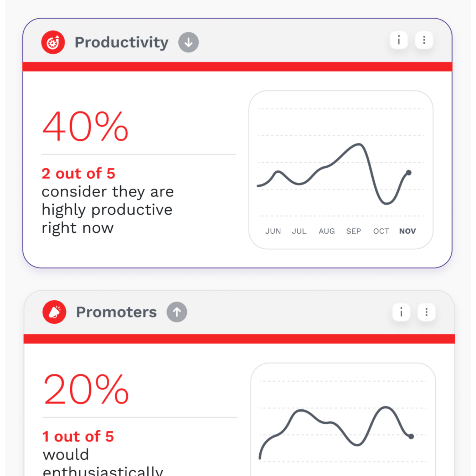This screenshot has width=476, height=476.
Task: Click the 40% productivity score
Action: 85,127
